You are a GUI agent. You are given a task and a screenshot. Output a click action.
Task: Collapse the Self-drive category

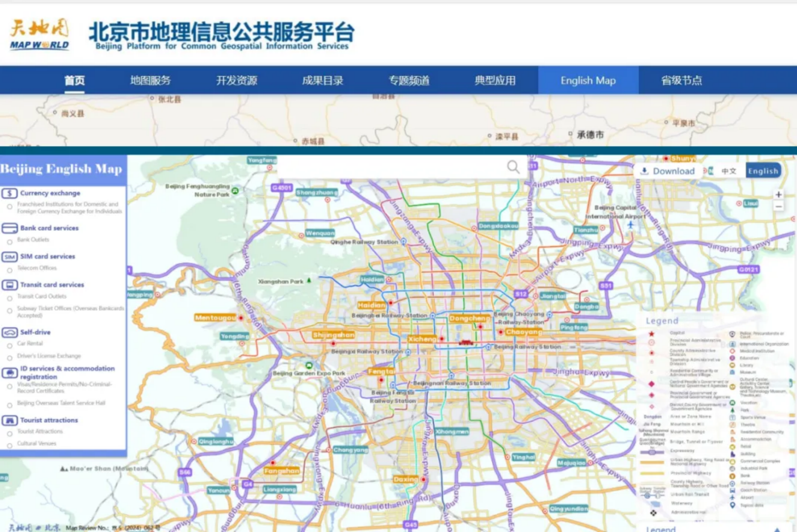36,332
